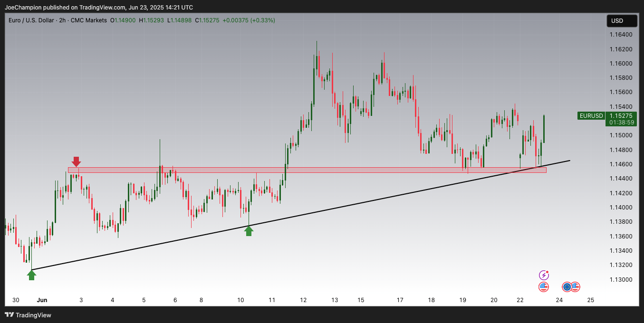This screenshot has width=644, height=323.
Task: Click the Jun month label on the time axis
Action: [x=42, y=300]
